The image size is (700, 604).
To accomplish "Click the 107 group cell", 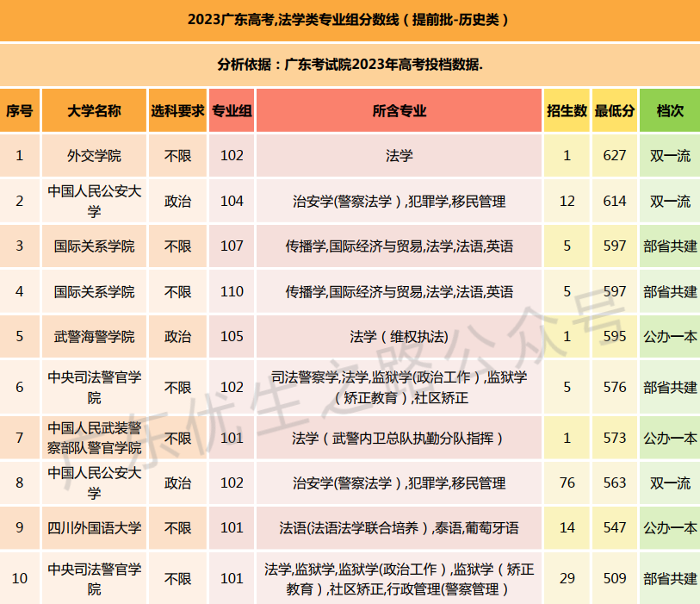I will [232, 246].
